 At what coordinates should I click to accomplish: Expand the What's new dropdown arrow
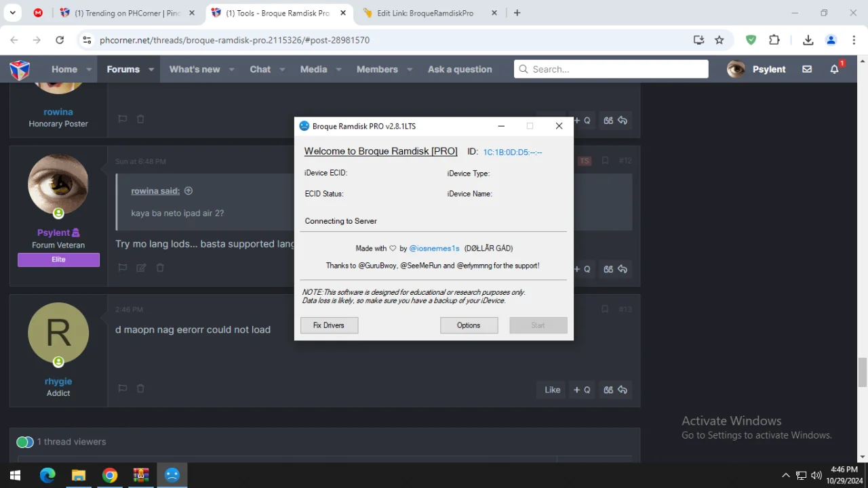click(x=231, y=69)
